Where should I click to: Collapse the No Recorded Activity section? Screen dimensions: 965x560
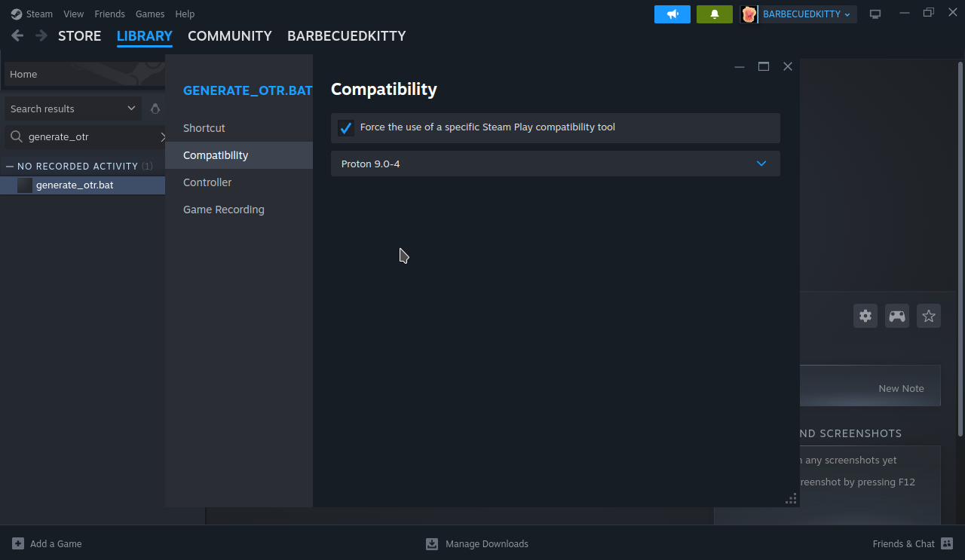[10, 166]
